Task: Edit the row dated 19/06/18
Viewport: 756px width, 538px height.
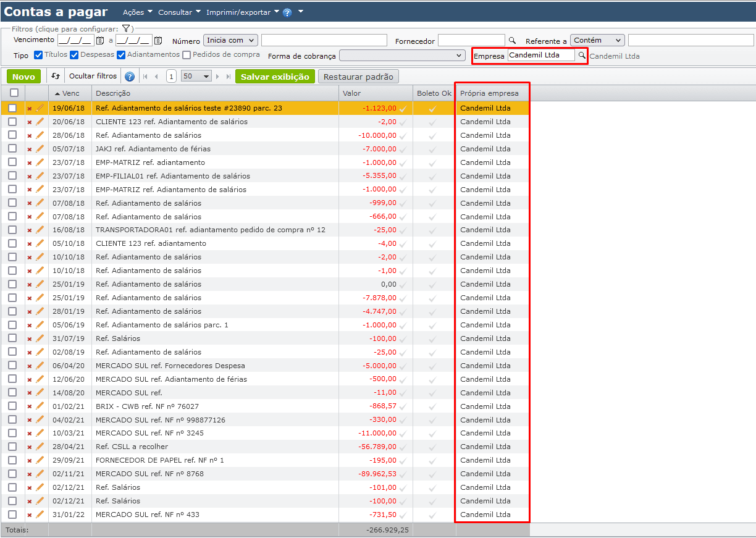Action: (40, 108)
